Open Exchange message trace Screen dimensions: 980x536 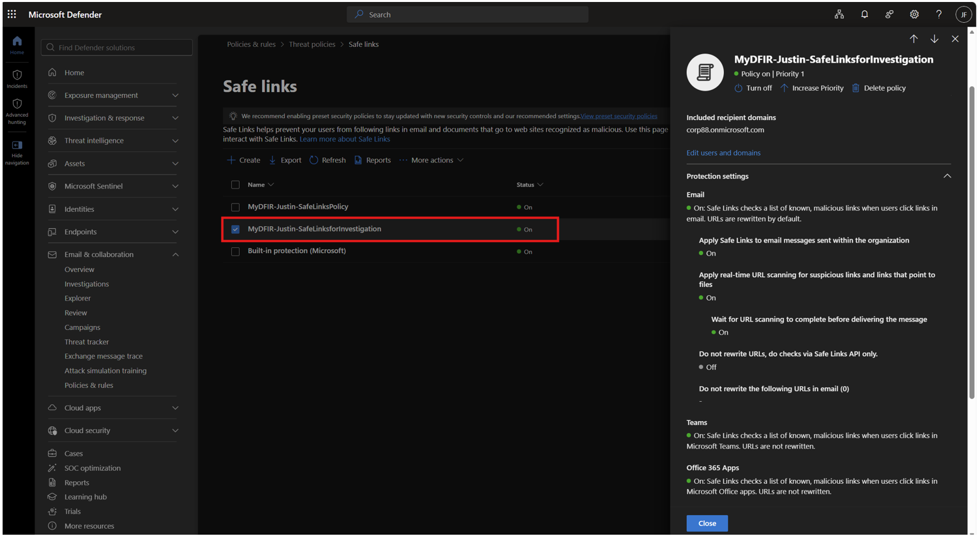point(104,356)
